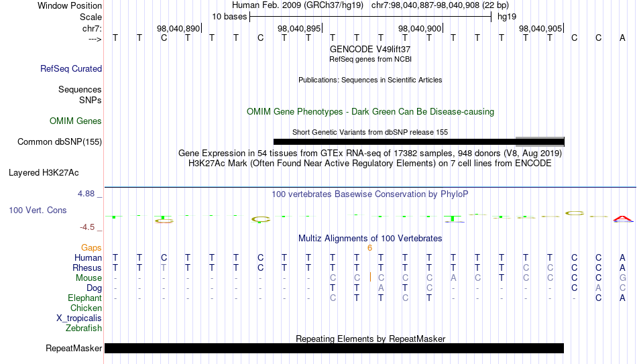
Task: Open the Layered H3K27Ac track label
Action: 44,173
